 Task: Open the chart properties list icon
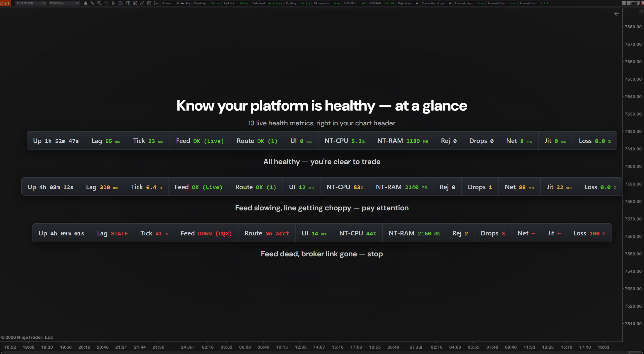point(156,3)
